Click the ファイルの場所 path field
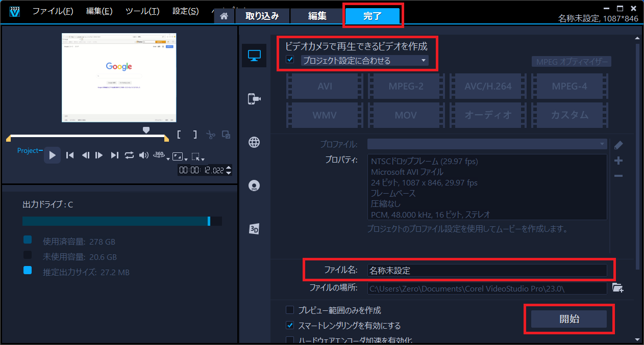The width and height of the screenshot is (644, 345). click(x=487, y=288)
